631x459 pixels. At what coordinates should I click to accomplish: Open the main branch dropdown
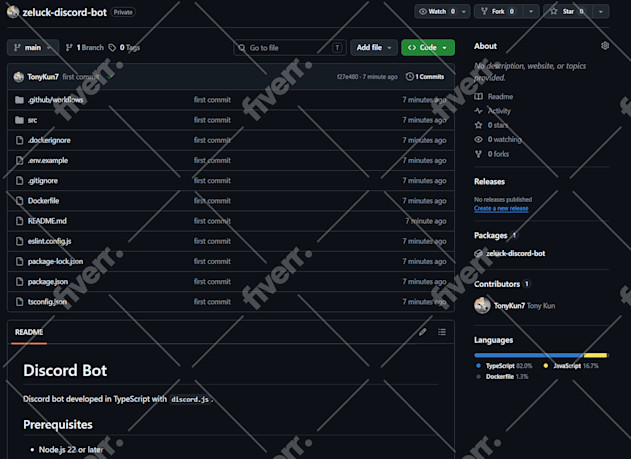click(x=33, y=47)
